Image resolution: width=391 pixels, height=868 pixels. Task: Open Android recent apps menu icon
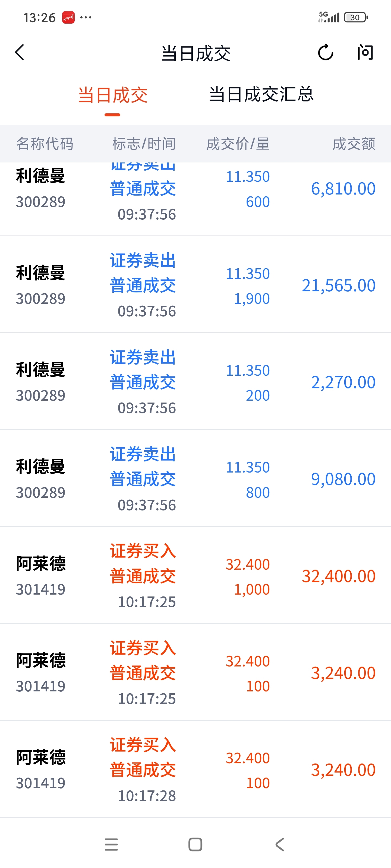tap(111, 844)
